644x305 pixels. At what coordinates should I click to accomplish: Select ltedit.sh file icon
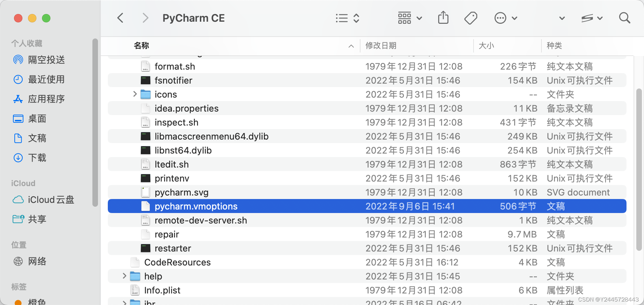(146, 164)
